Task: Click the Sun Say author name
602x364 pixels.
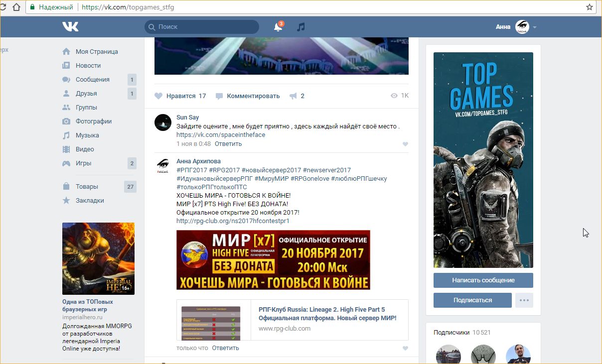Action: (187, 118)
